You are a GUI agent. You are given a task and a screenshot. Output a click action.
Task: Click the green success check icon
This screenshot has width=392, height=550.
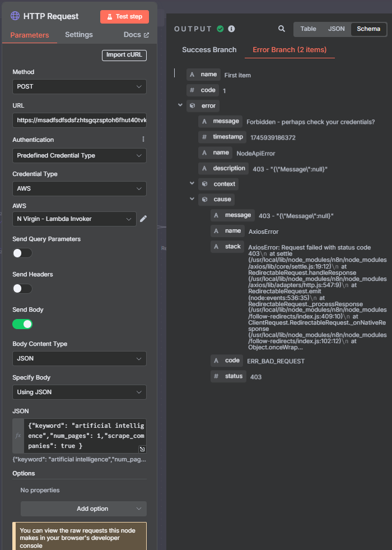pyautogui.click(x=220, y=29)
